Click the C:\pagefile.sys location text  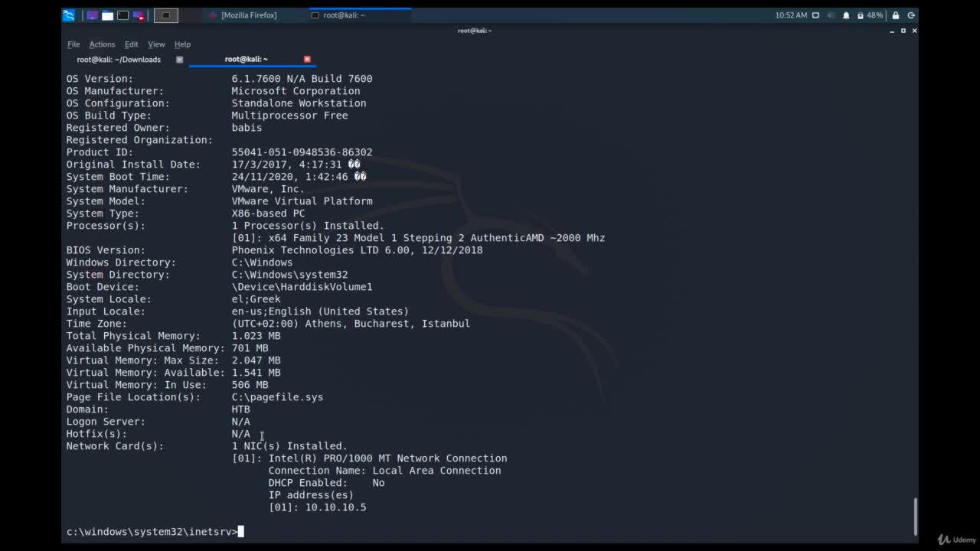click(x=277, y=397)
